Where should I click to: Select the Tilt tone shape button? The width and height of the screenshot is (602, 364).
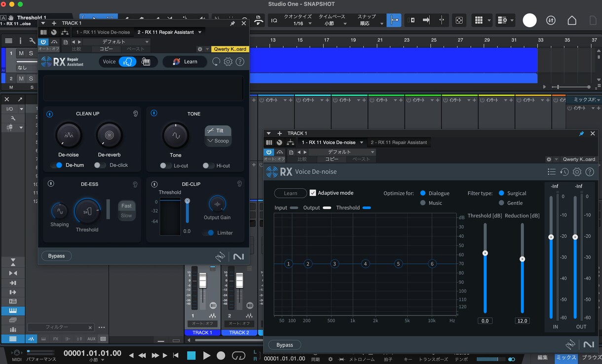click(x=218, y=131)
